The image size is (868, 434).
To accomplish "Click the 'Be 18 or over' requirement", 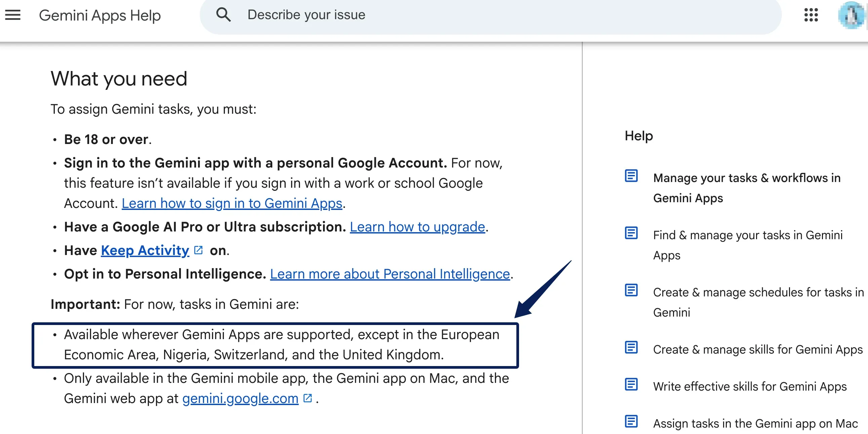I will coord(107,140).
